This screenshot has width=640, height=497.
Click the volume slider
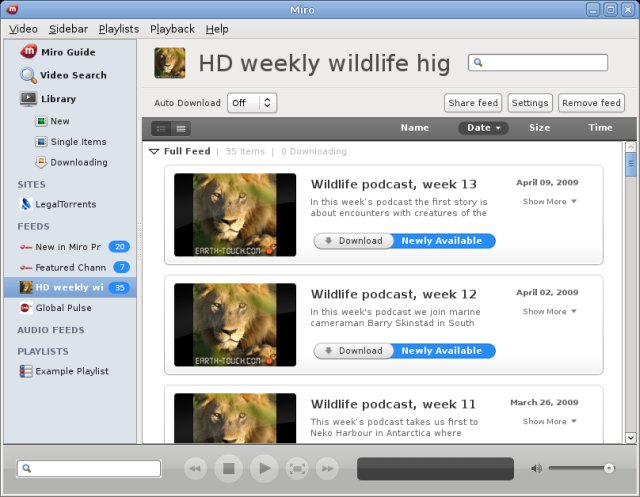581,468
